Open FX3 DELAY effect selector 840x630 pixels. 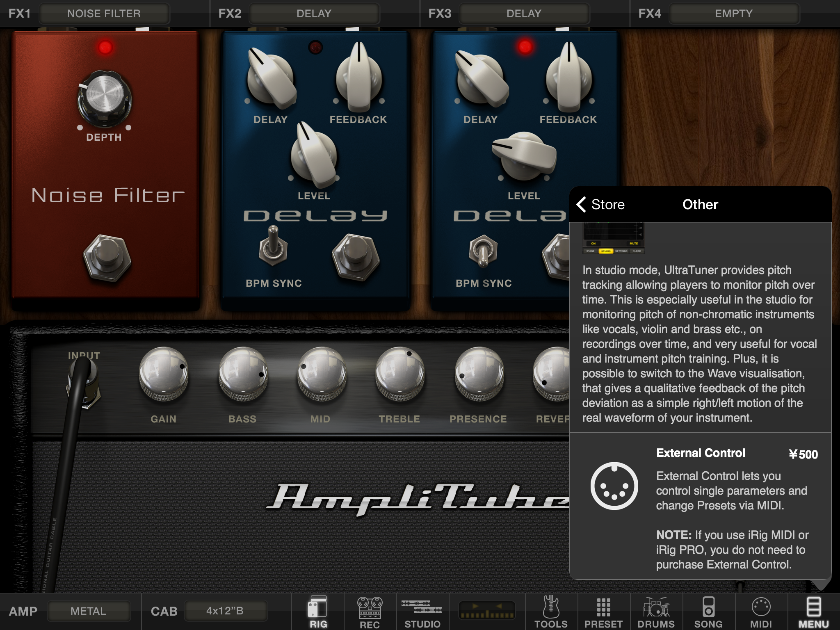[x=524, y=14]
